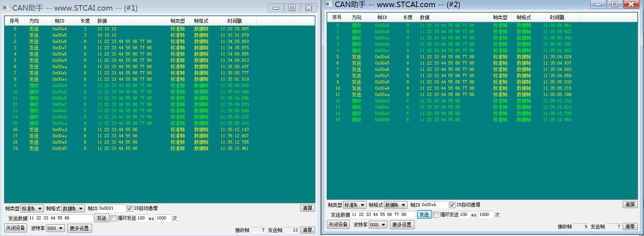This screenshot has width=644, height=236.
Task: Click the app icon in window #1 title bar
Action: click(x=7, y=7)
